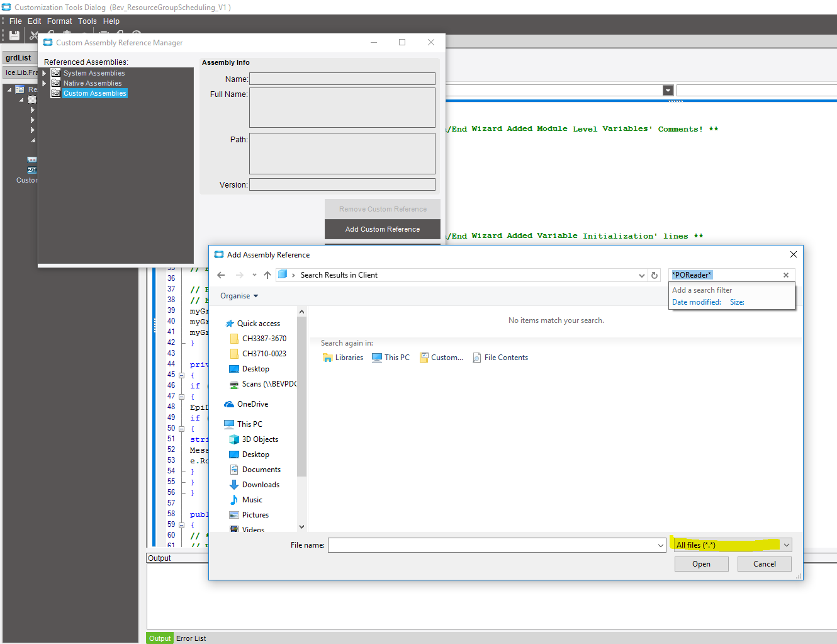Add Date modified search filter
The image size is (837, 644).
[x=697, y=302]
